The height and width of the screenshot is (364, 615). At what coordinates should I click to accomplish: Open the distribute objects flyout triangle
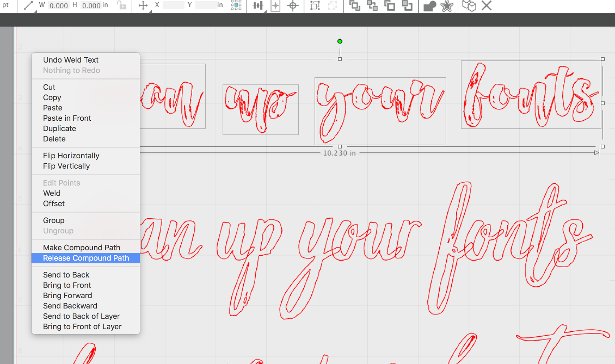click(x=265, y=11)
